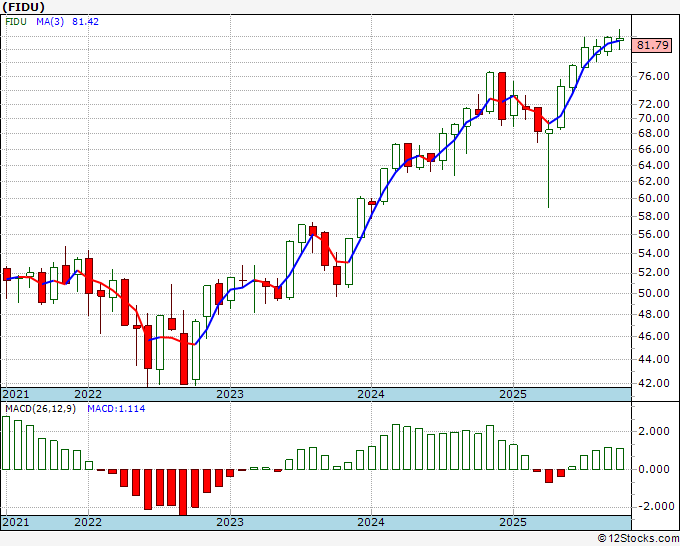
Task: Click the last green MACD histogram bar
Action: pyautogui.click(x=620, y=459)
